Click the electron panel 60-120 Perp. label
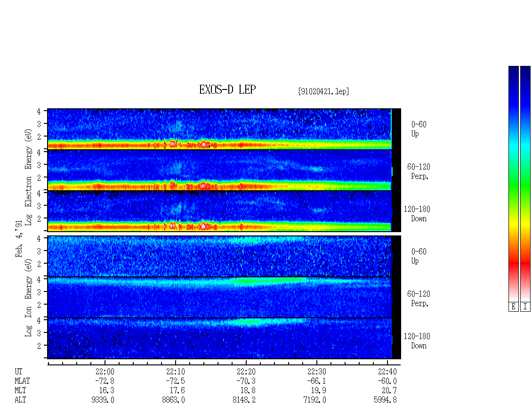 coord(419,172)
